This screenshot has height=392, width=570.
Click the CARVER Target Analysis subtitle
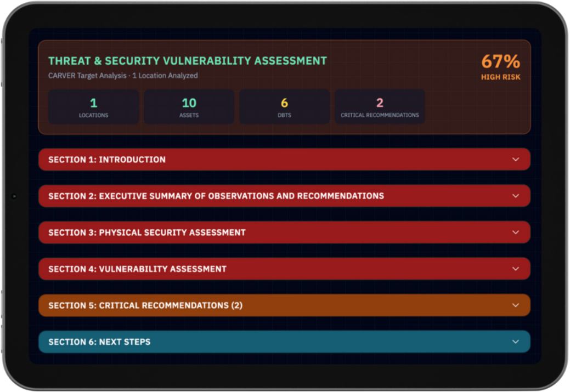click(x=123, y=76)
